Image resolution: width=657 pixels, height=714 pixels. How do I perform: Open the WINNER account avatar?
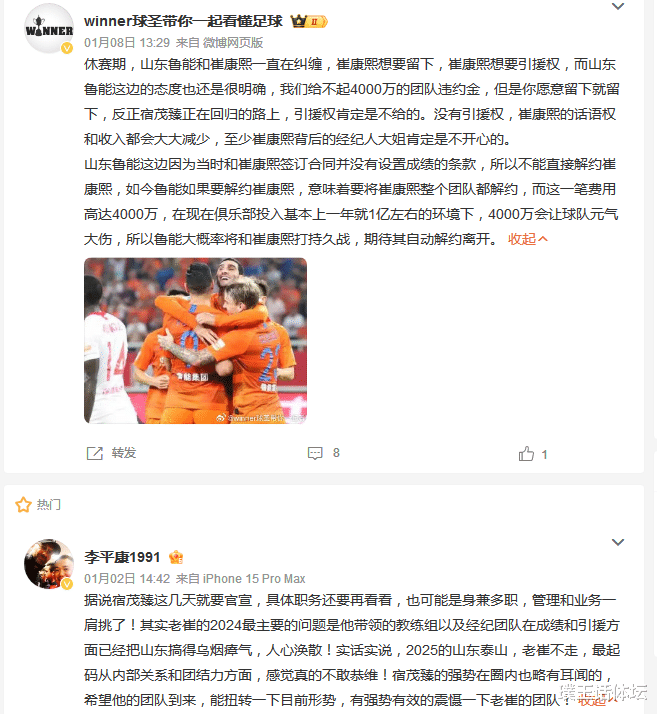coord(49,29)
